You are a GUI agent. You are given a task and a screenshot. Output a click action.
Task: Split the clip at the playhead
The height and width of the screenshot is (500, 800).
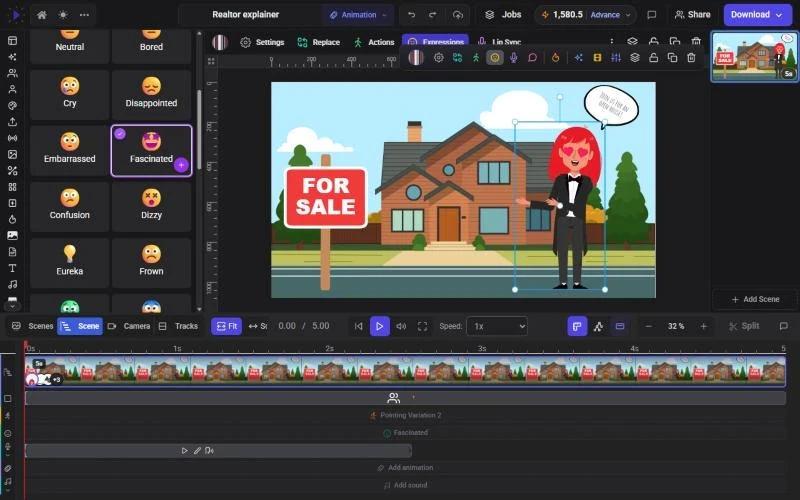pos(744,326)
